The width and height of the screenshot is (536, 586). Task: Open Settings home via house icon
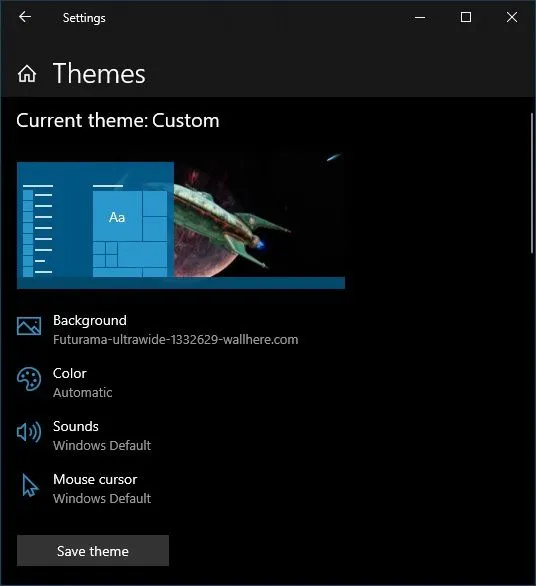coord(27,74)
